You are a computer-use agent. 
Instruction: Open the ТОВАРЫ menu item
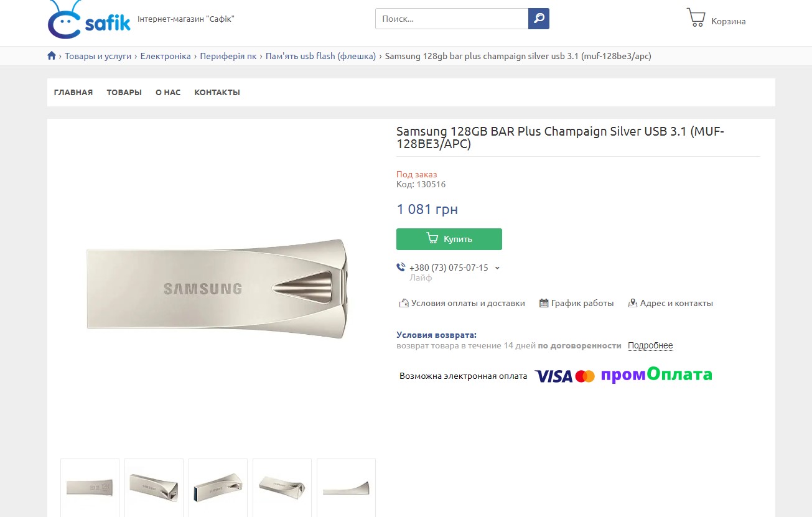(124, 93)
